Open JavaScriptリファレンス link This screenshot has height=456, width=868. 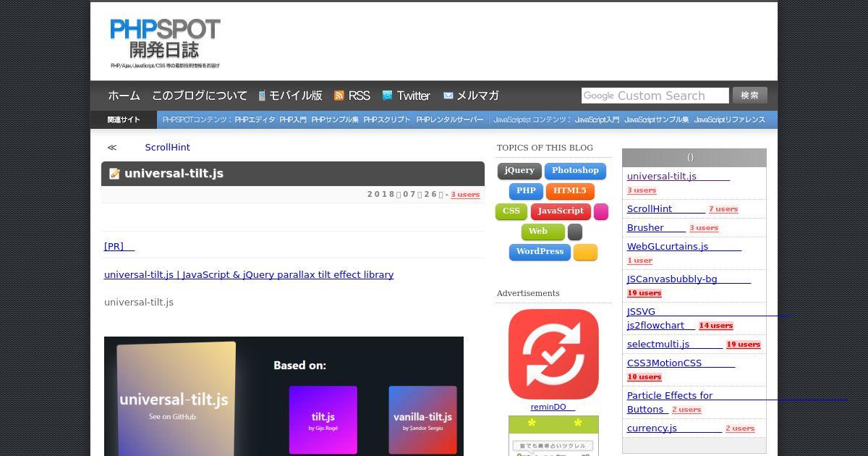click(730, 120)
